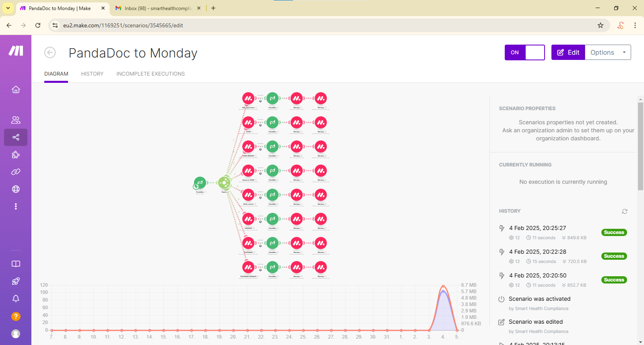Select last Monday module in bottom row
Viewport: 644px width, 345px height.
click(x=321, y=267)
